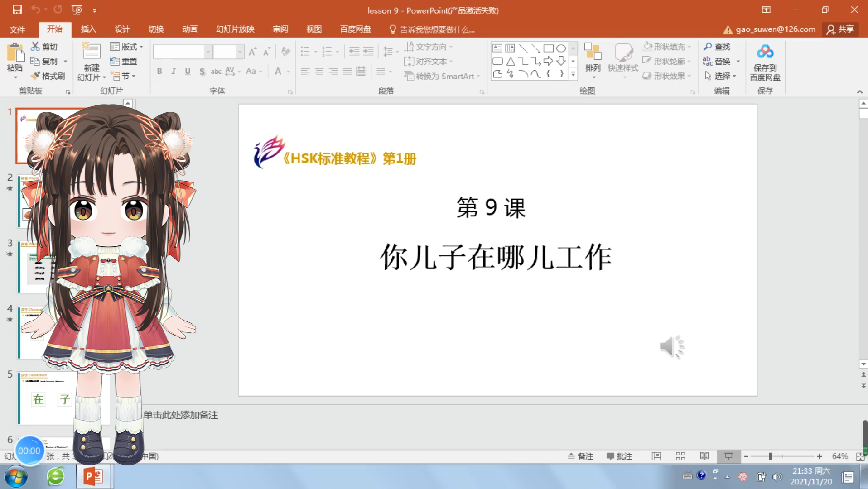The width and height of the screenshot is (868, 489).
Task: Click the font color A button
Action: (x=278, y=71)
